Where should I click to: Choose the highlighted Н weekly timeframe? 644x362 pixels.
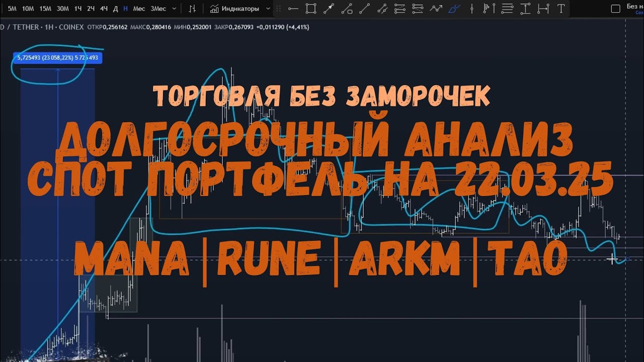point(126,9)
